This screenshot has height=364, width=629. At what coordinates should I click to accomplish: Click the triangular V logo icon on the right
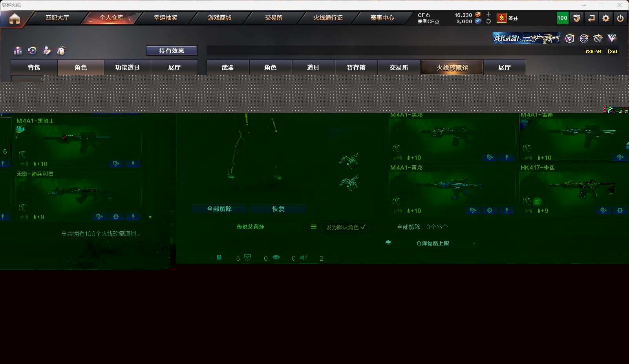point(612,38)
